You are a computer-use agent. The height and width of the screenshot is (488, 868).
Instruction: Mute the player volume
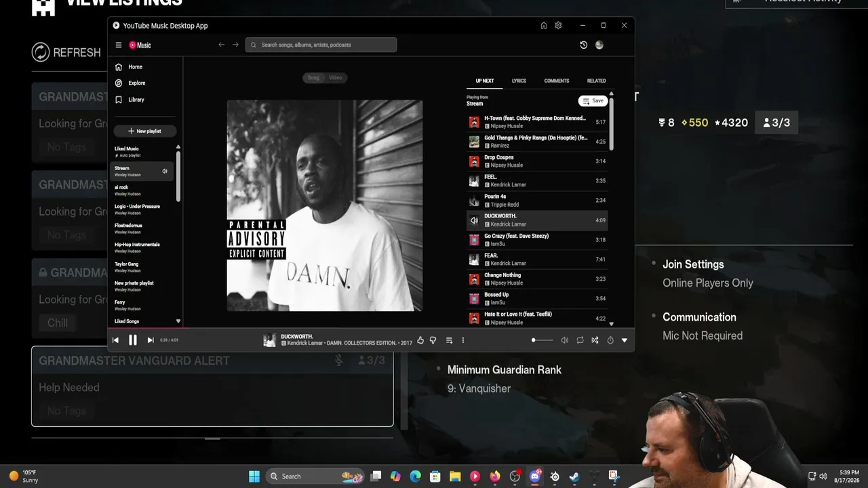coord(564,340)
